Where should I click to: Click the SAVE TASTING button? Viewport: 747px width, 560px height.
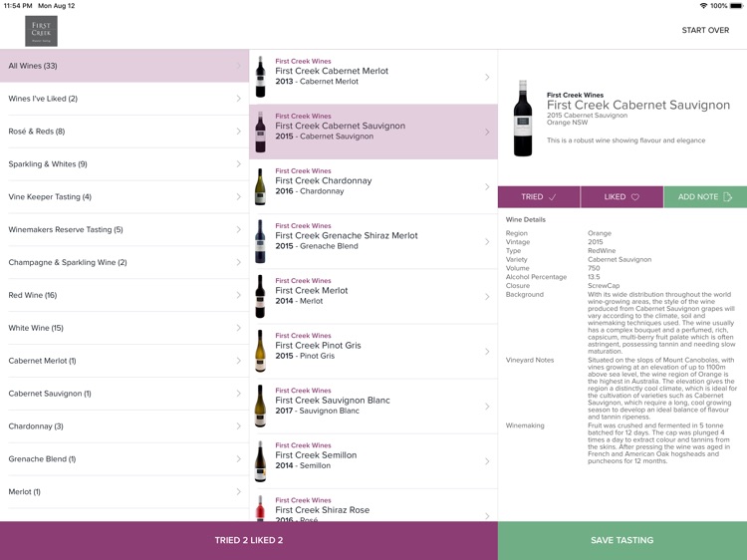622,540
